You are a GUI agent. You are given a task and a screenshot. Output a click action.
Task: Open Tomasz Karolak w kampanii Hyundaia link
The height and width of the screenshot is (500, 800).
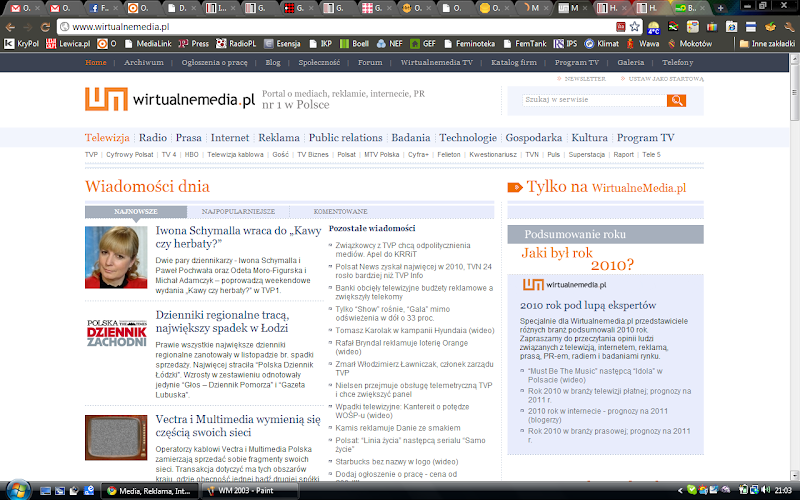415,331
